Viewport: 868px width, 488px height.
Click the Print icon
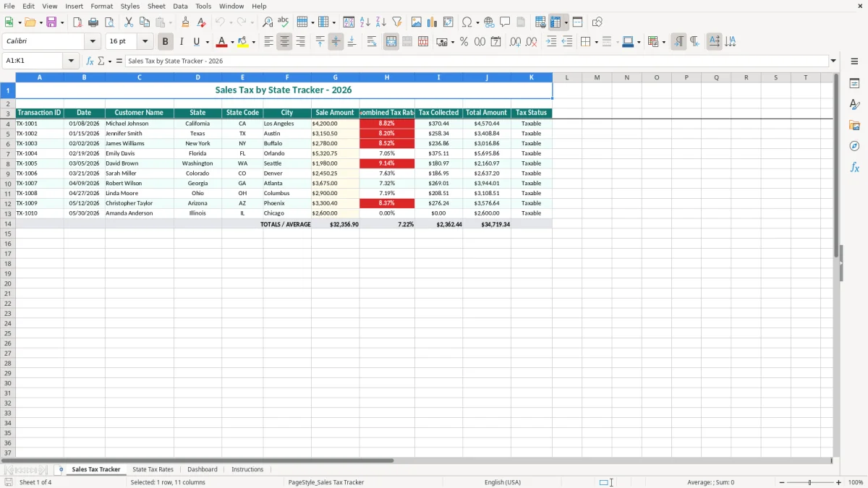pyautogui.click(x=93, y=22)
